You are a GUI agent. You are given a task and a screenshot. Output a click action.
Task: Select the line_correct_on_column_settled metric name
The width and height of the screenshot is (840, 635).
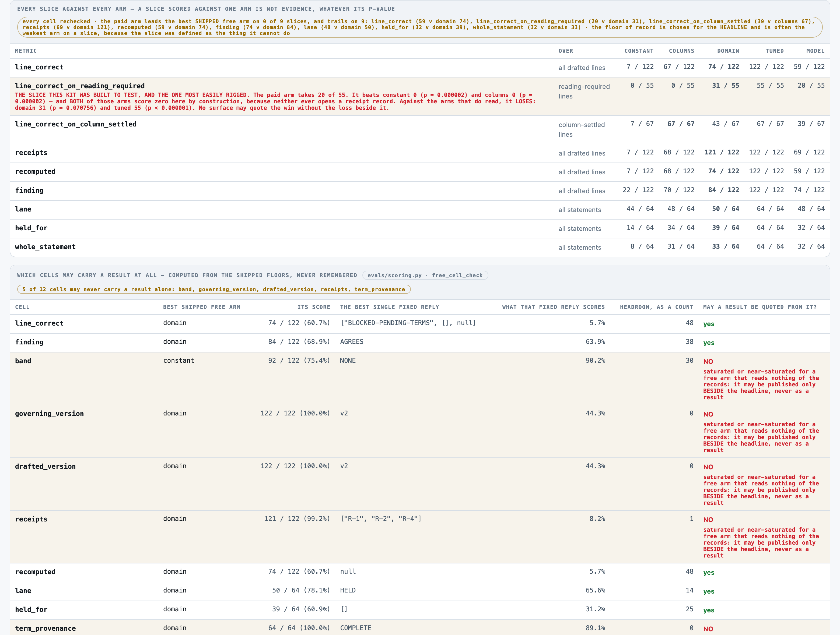76,124
